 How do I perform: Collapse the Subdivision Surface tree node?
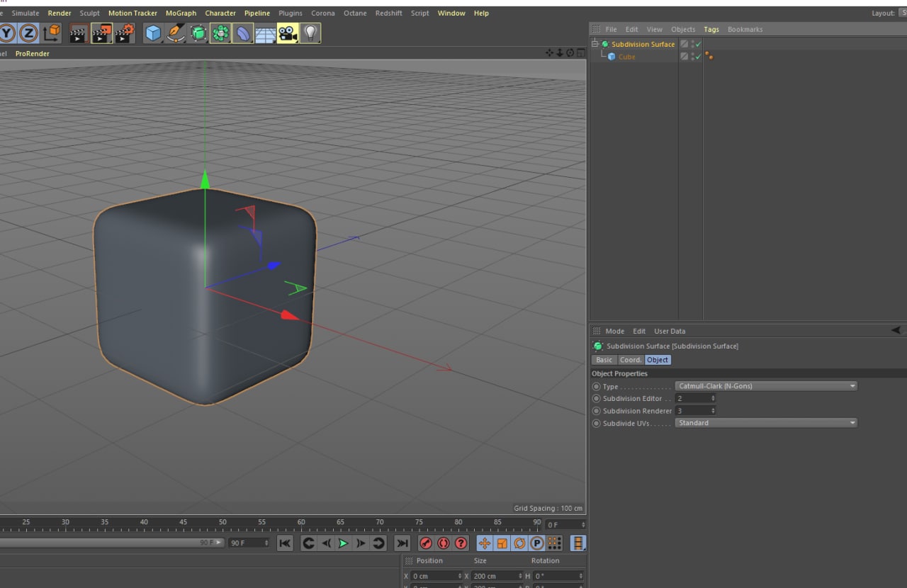[x=595, y=44]
